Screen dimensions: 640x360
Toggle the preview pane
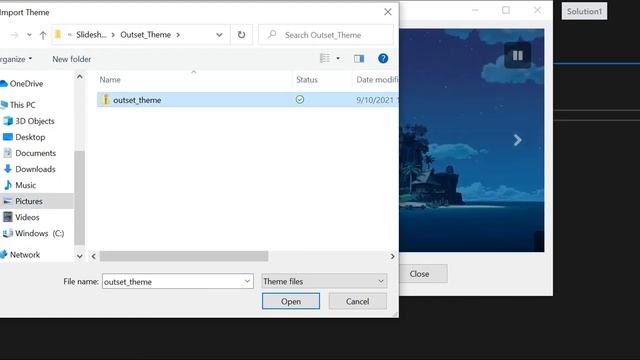coord(359,59)
